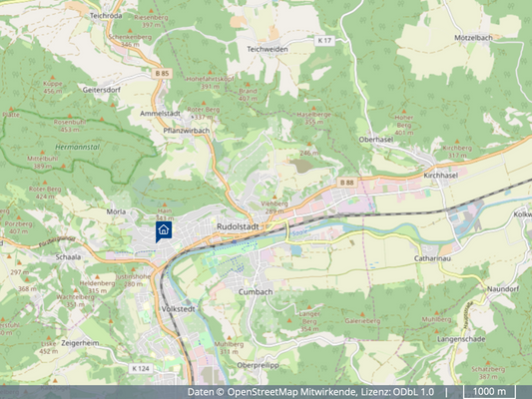532x399 pixels.
Task: Click the Volkstedt district label
Action: click(179, 309)
